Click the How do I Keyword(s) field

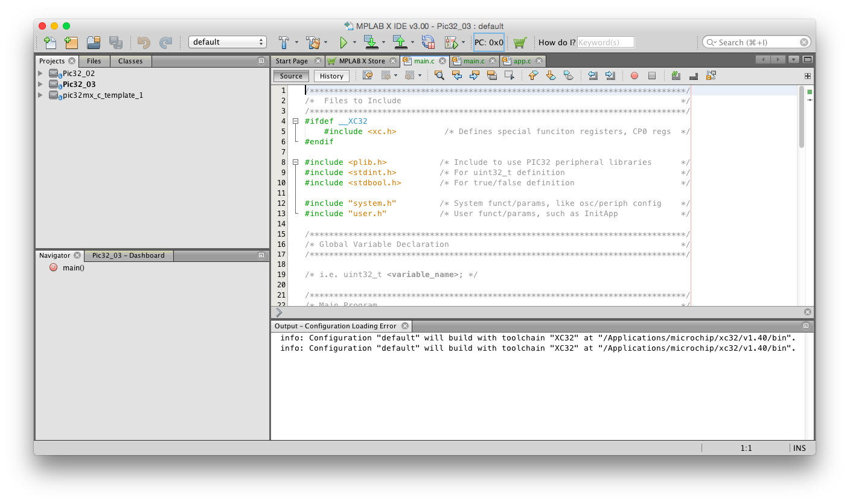coord(606,42)
